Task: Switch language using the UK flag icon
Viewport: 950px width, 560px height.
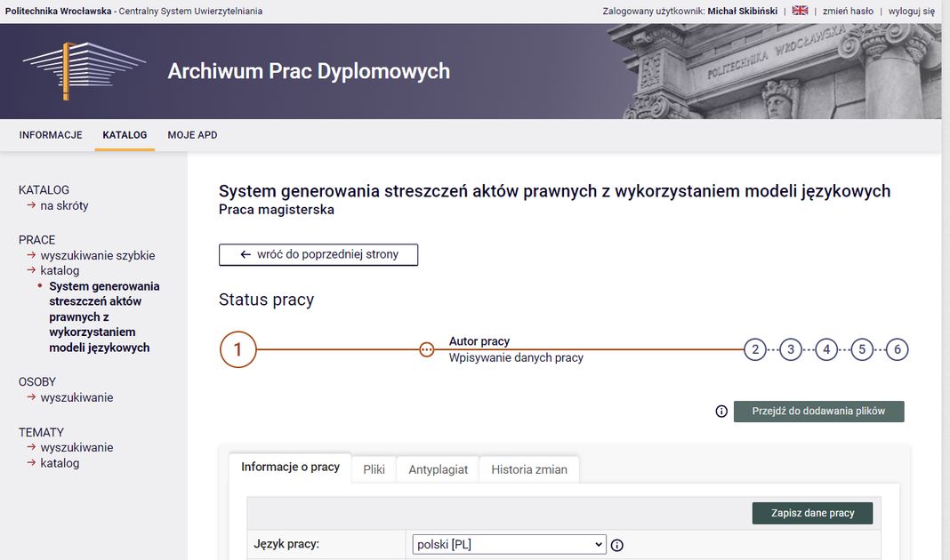Action: coord(800,11)
